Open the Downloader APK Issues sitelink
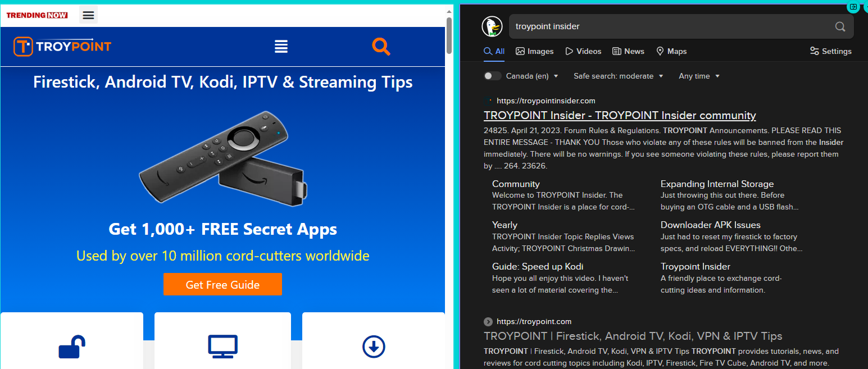Image resolution: width=868 pixels, height=369 pixels. tap(710, 225)
